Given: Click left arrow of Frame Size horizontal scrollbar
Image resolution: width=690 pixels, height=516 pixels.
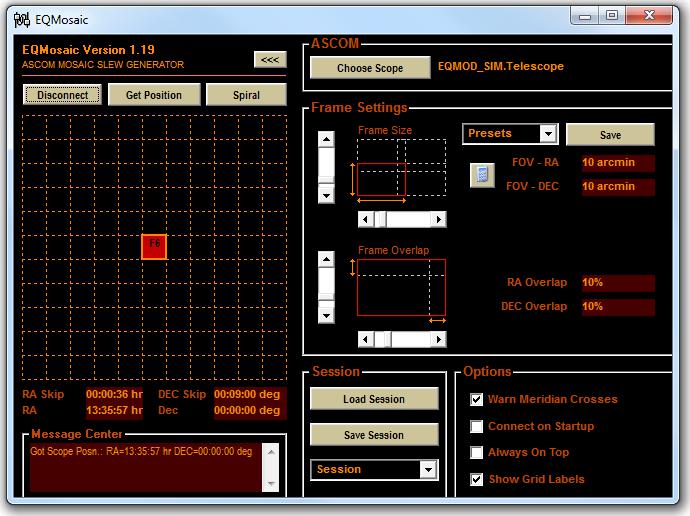Looking at the screenshot, I should 366,219.
